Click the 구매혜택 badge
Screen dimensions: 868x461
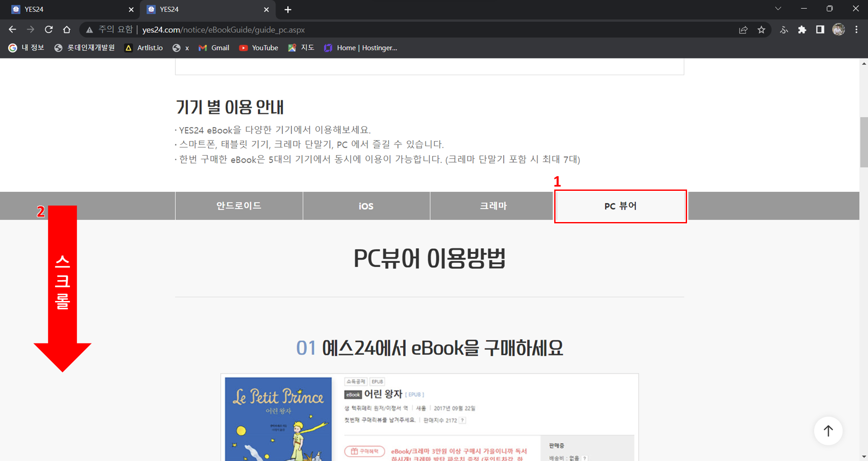(x=365, y=451)
